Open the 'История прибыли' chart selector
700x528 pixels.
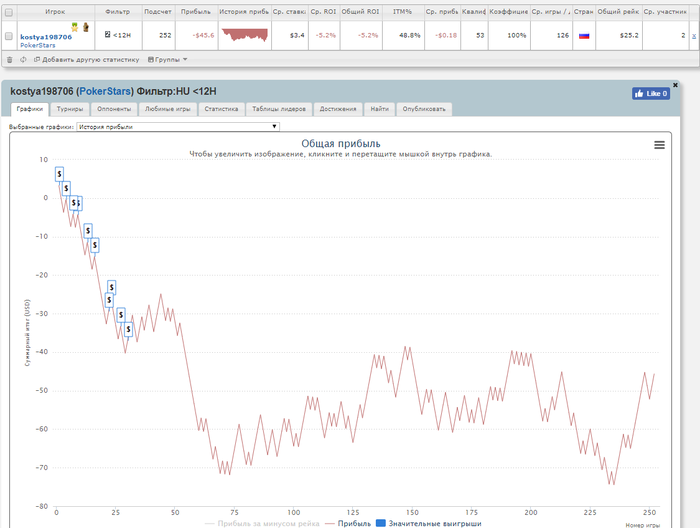[x=178, y=127]
